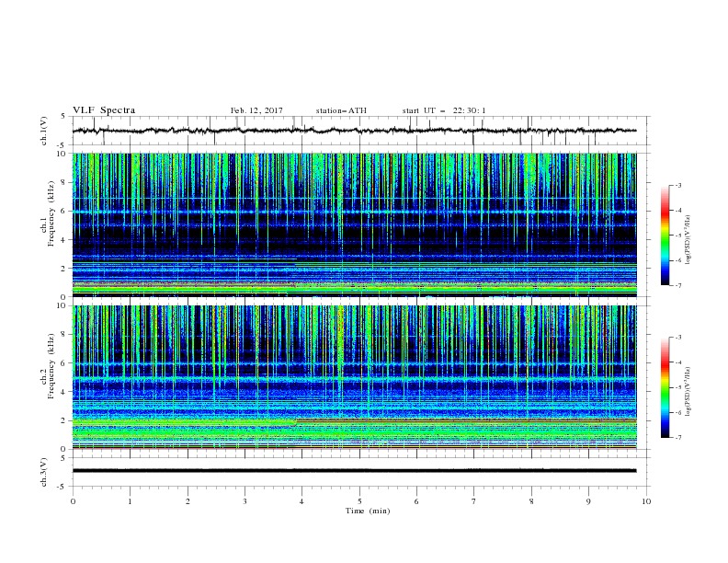Click the "6" tick on the Time axis

(x=416, y=501)
